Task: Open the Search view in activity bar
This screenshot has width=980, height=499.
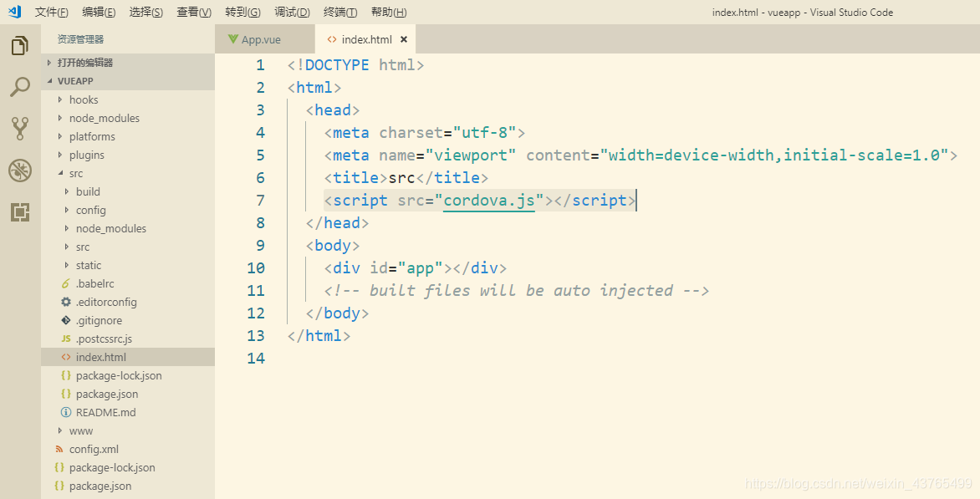Action: tap(20, 87)
